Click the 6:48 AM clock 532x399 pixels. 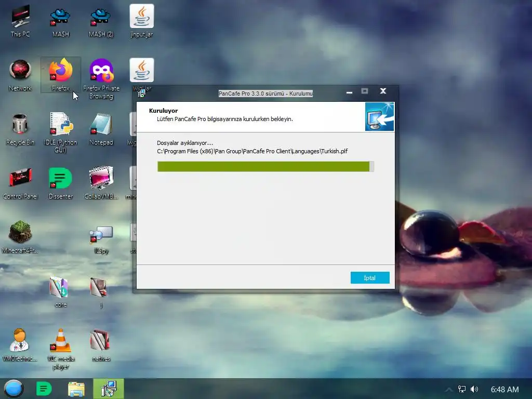click(504, 390)
